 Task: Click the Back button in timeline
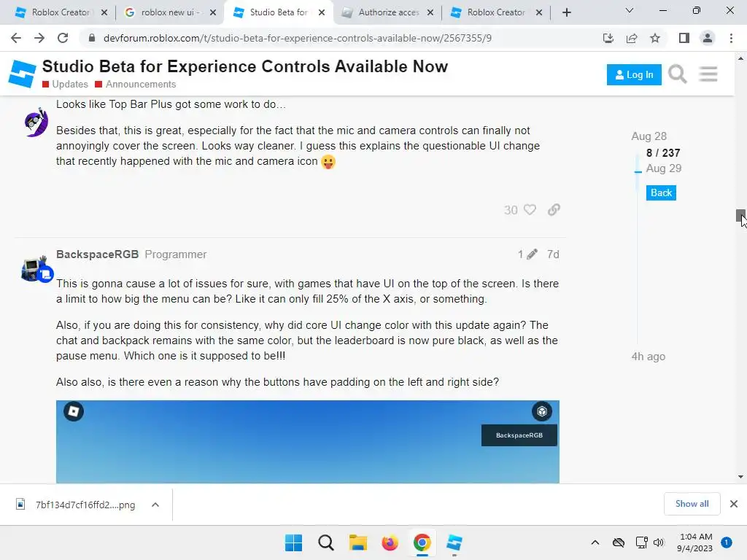661,192
